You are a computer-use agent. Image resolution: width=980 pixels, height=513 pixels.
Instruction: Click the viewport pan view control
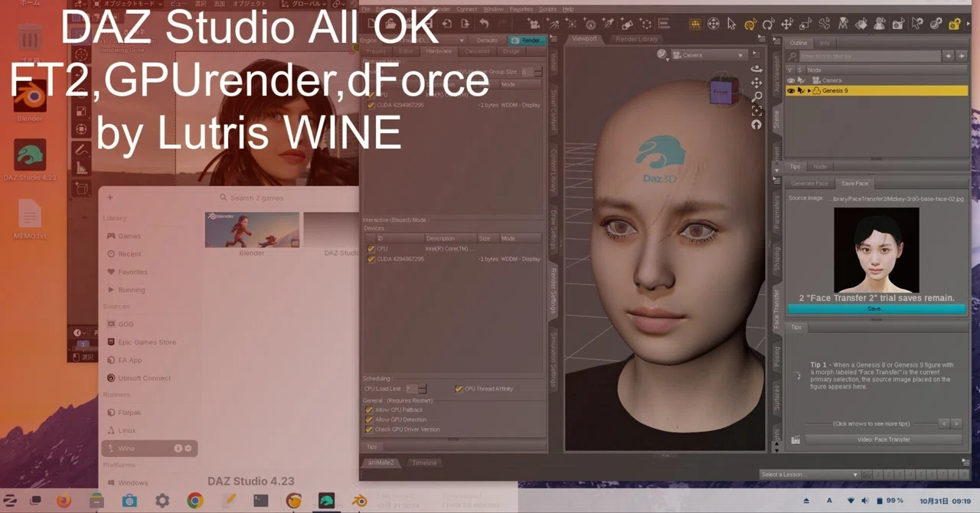tap(756, 83)
